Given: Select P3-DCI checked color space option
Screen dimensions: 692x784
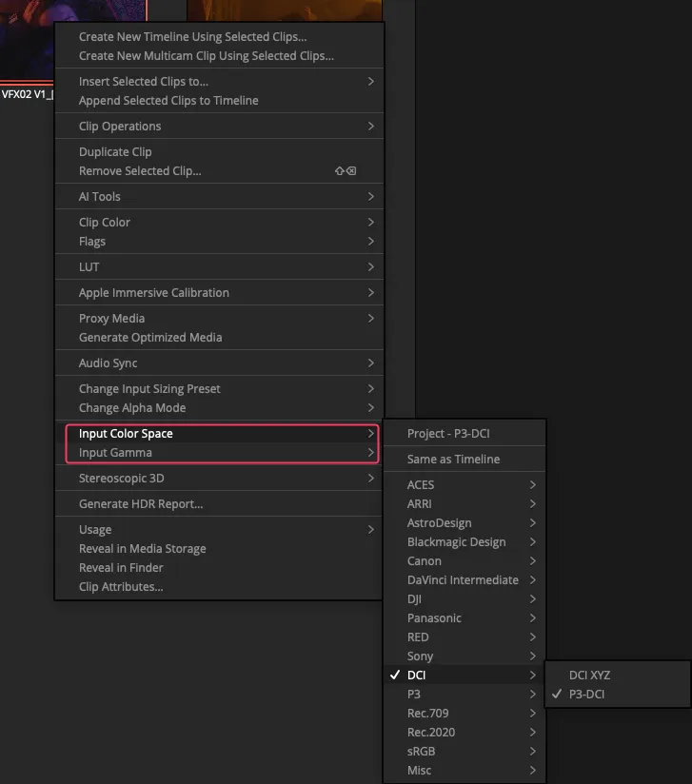Looking at the screenshot, I should point(586,695).
